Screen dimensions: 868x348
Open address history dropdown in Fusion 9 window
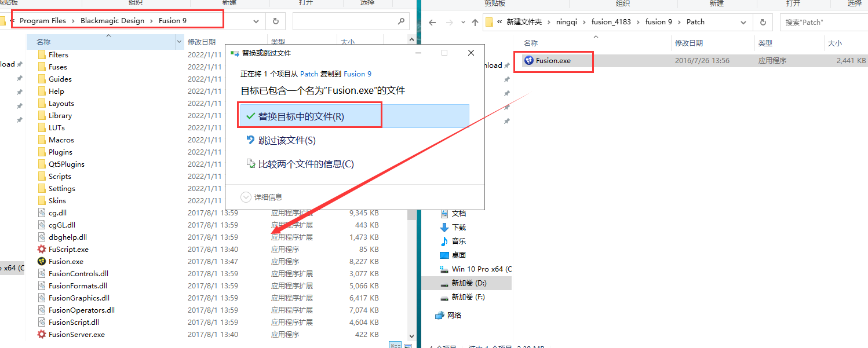pyautogui.click(x=256, y=21)
